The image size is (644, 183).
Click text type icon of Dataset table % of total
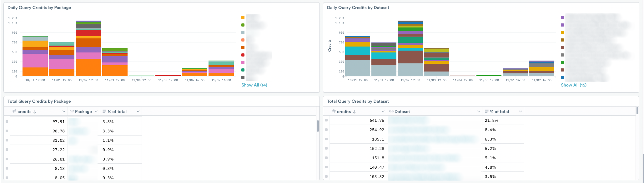tap(487, 111)
